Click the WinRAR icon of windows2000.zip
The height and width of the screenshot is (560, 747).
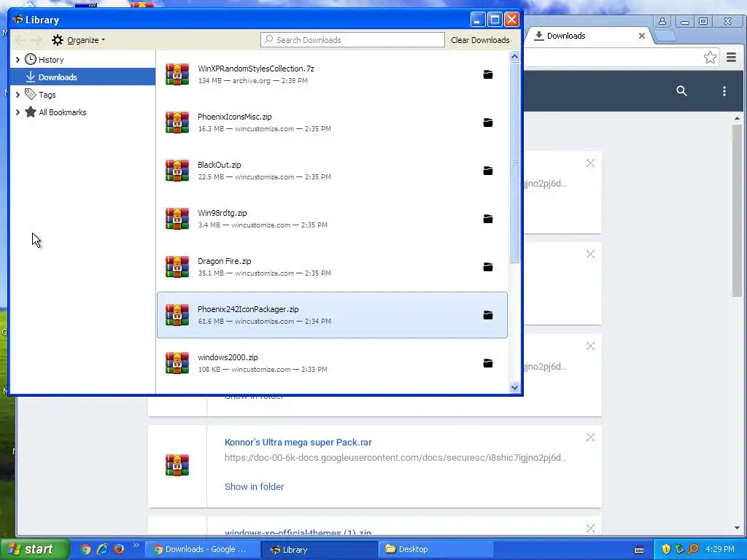177,363
